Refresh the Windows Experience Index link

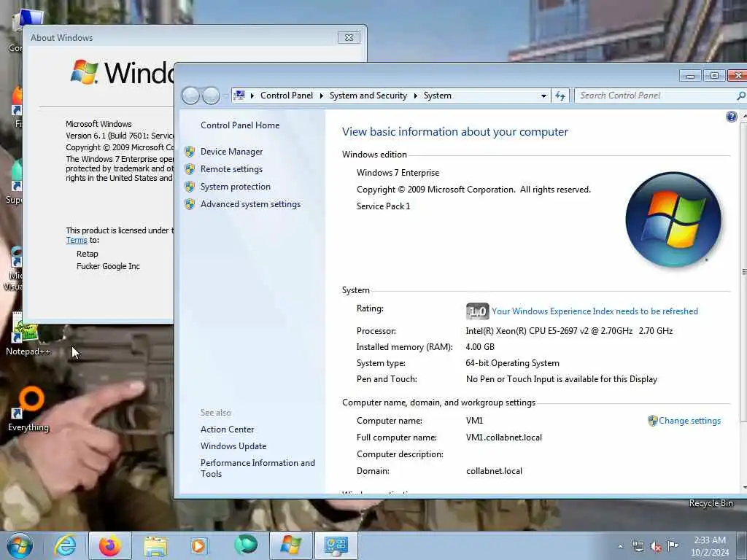pos(595,311)
